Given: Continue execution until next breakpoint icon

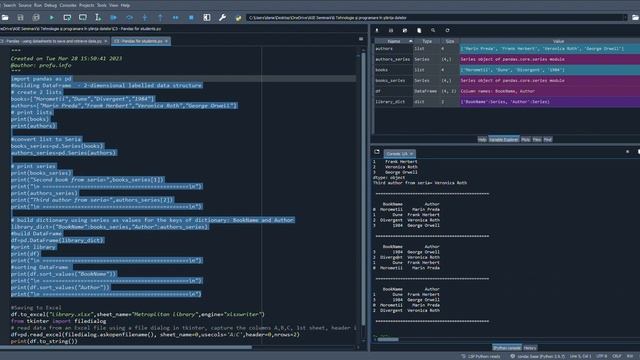Looking at the screenshot, I should 176,18.
